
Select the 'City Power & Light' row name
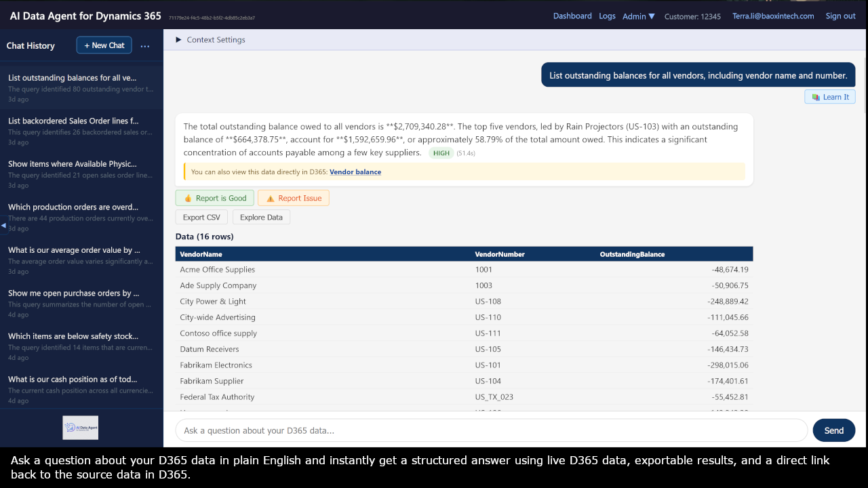pyautogui.click(x=213, y=302)
